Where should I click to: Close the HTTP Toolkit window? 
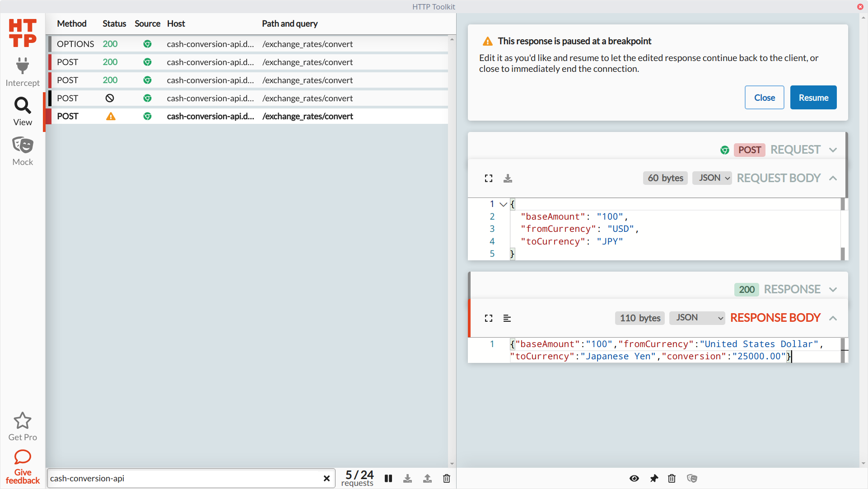click(x=860, y=6)
